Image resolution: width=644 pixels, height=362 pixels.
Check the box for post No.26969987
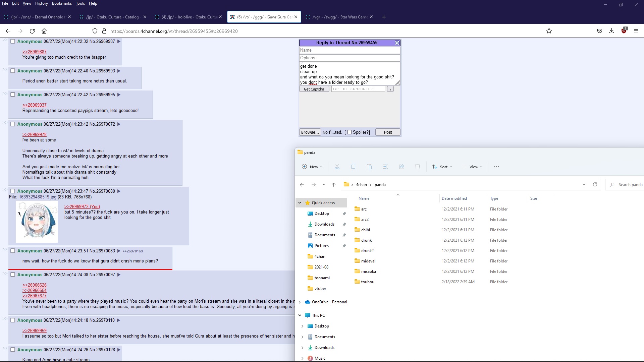pos(13,41)
